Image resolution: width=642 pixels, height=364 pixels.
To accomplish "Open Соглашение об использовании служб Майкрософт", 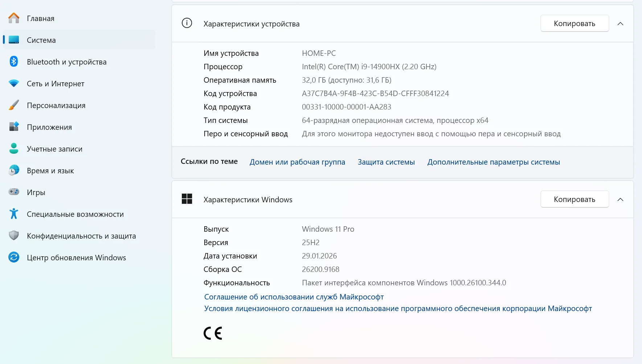I will click(294, 297).
